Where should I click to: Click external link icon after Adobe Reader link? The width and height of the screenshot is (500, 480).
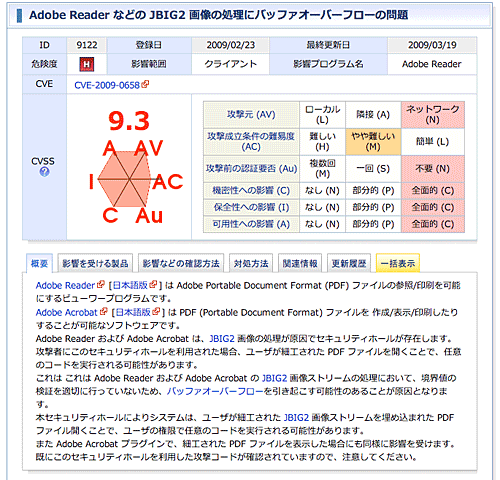pos(101,285)
